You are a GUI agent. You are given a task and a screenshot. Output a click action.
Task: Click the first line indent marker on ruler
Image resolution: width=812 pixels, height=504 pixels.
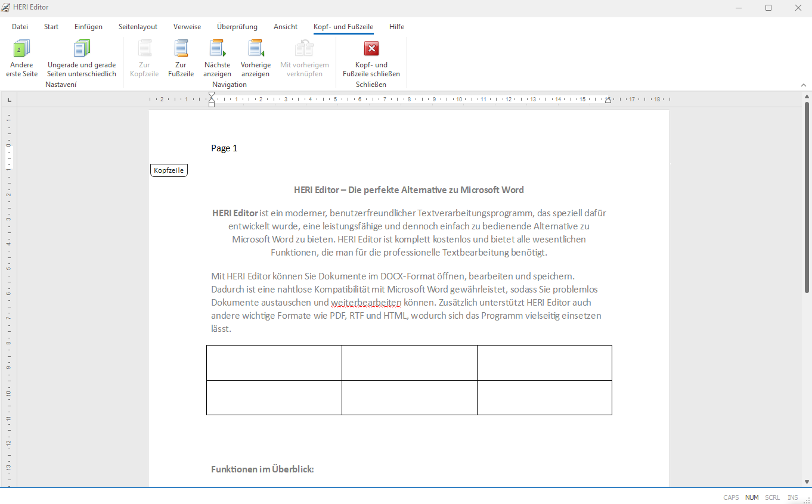(x=212, y=95)
